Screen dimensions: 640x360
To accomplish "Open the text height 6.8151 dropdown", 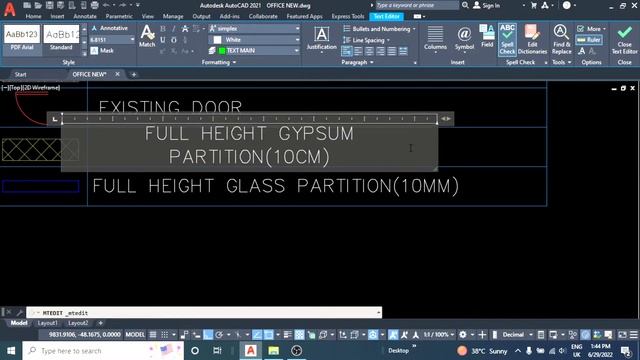I will 112,40.
